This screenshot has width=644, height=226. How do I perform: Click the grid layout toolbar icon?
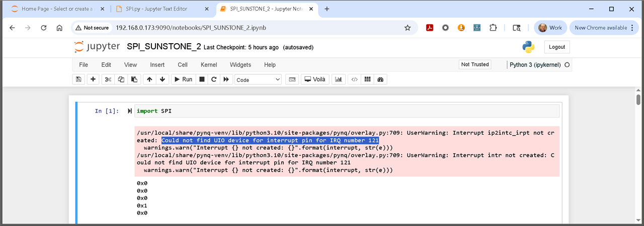tap(367, 79)
